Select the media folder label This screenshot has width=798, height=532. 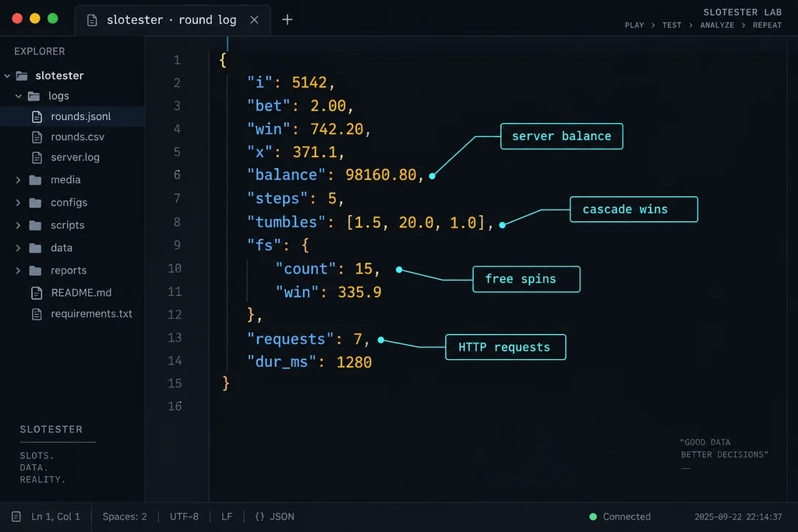click(65, 179)
